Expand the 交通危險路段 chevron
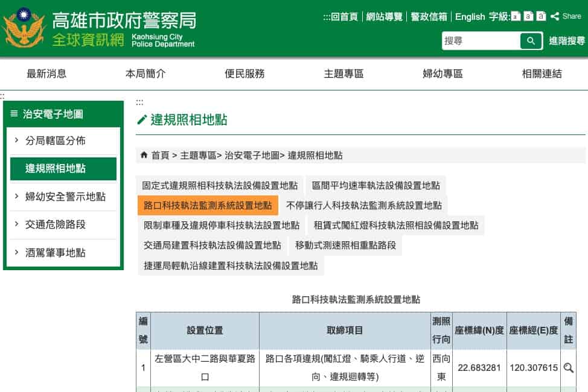The image size is (588, 392). (x=16, y=224)
